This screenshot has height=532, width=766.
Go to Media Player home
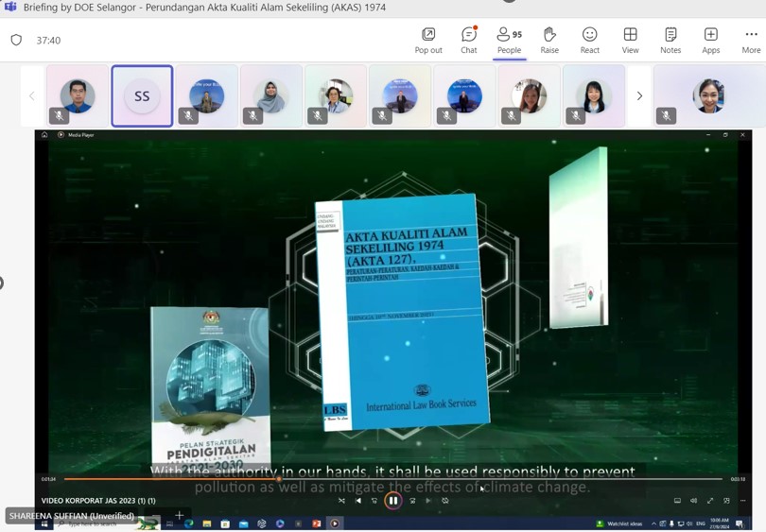[44, 135]
